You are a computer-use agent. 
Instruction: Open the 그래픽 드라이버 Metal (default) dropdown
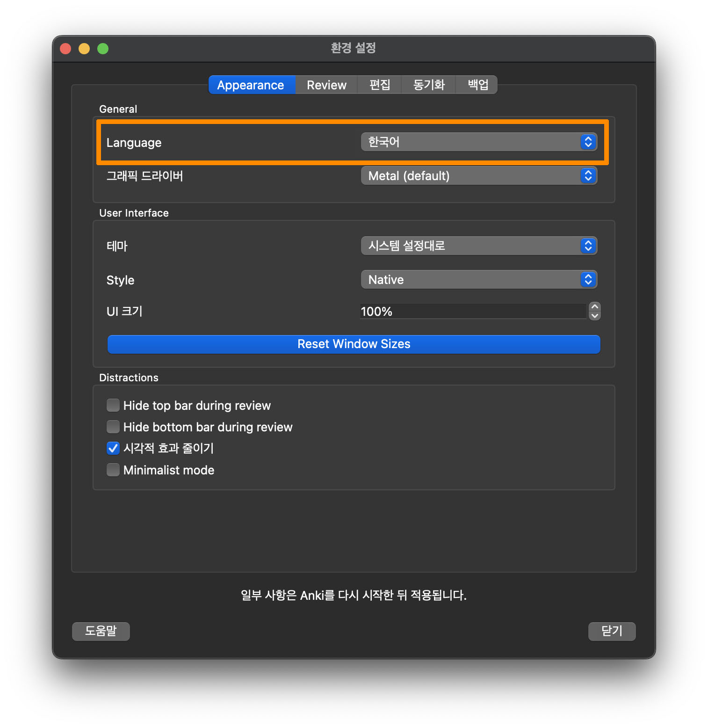pos(479,176)
